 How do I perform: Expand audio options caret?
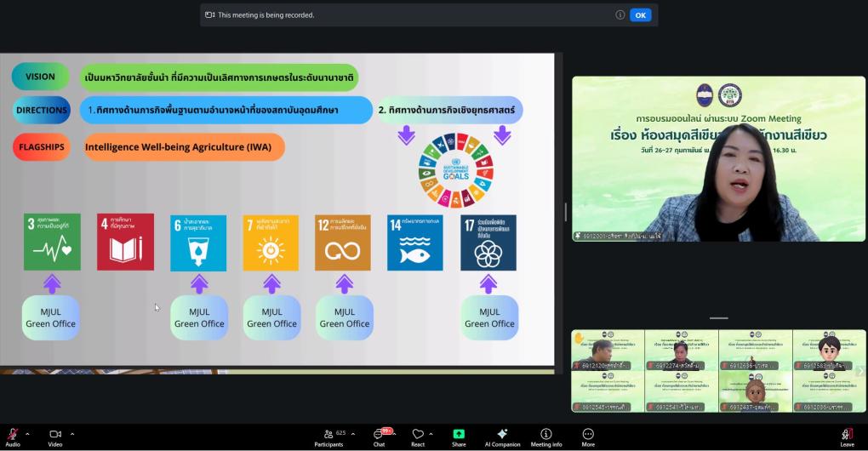(27, 433)
